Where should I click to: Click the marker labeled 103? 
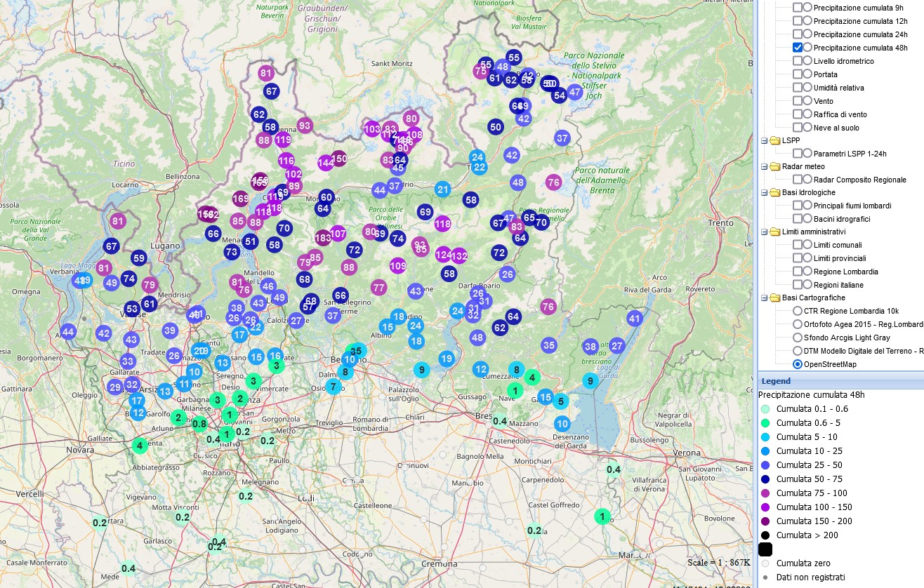pos(372,129)
